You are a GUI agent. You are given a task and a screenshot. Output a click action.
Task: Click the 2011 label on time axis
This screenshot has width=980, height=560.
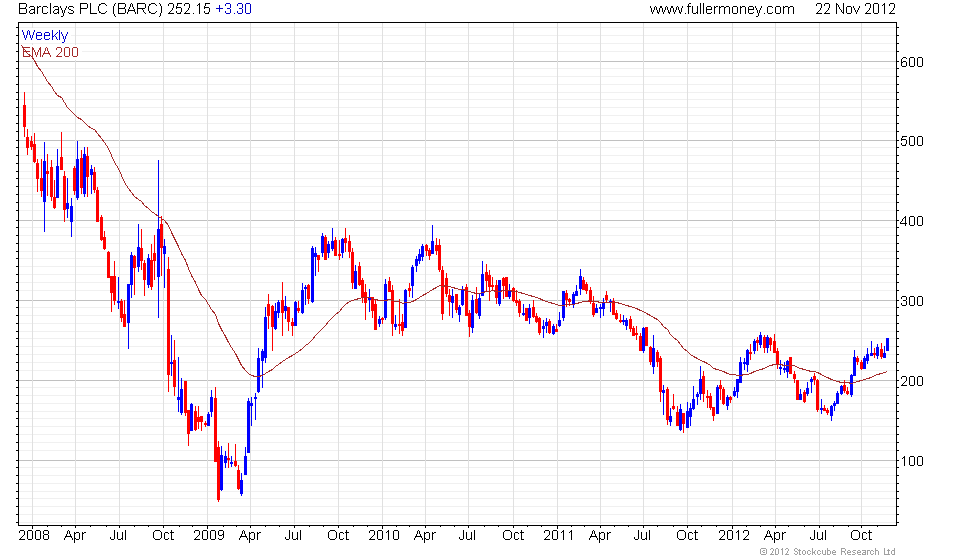(558, 536)
